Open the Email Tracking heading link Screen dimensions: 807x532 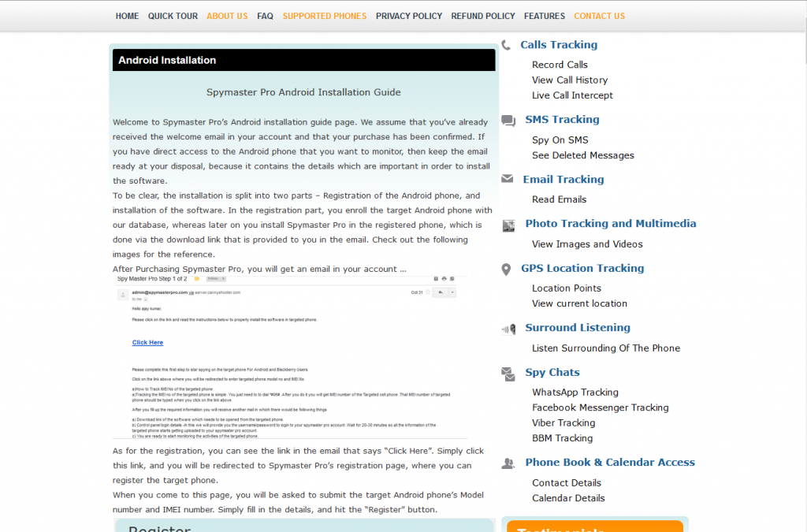point(563,180)
